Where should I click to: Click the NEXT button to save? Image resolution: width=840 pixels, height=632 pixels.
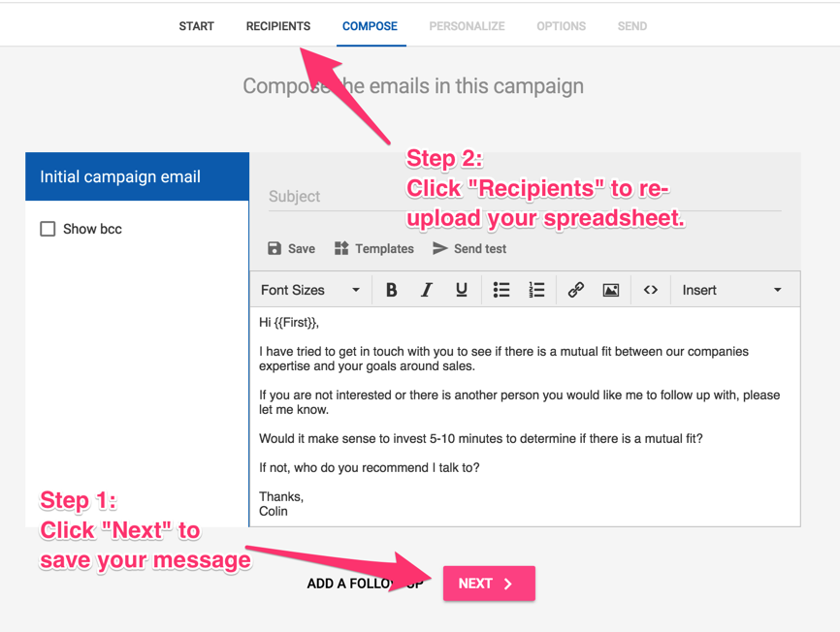point(489,584)
